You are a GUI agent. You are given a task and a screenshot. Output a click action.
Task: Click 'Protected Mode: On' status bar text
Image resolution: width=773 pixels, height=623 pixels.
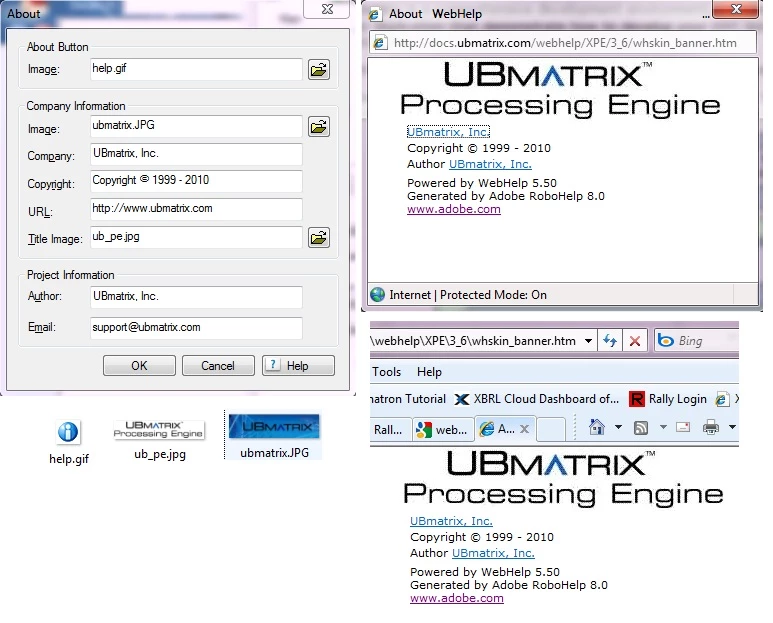point(493,295)
